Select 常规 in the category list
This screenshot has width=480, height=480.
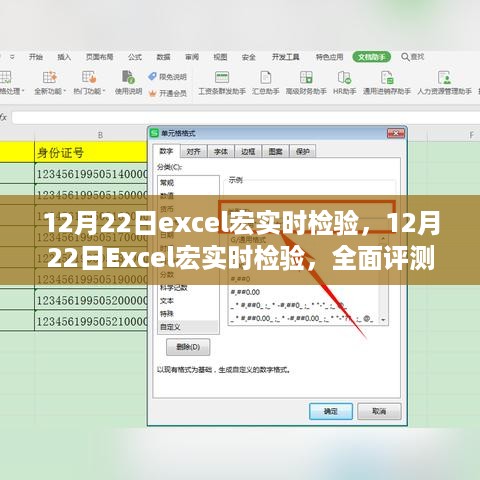coord(188,182)
